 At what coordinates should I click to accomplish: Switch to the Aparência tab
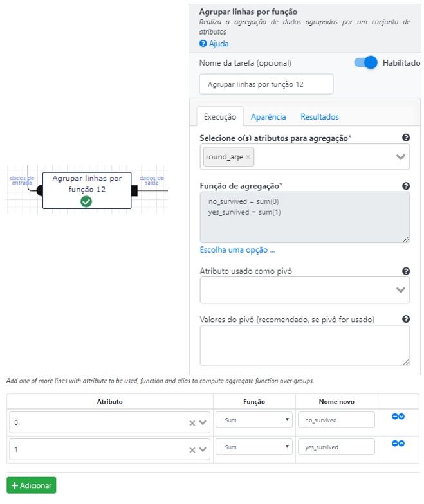coord(268,117)
